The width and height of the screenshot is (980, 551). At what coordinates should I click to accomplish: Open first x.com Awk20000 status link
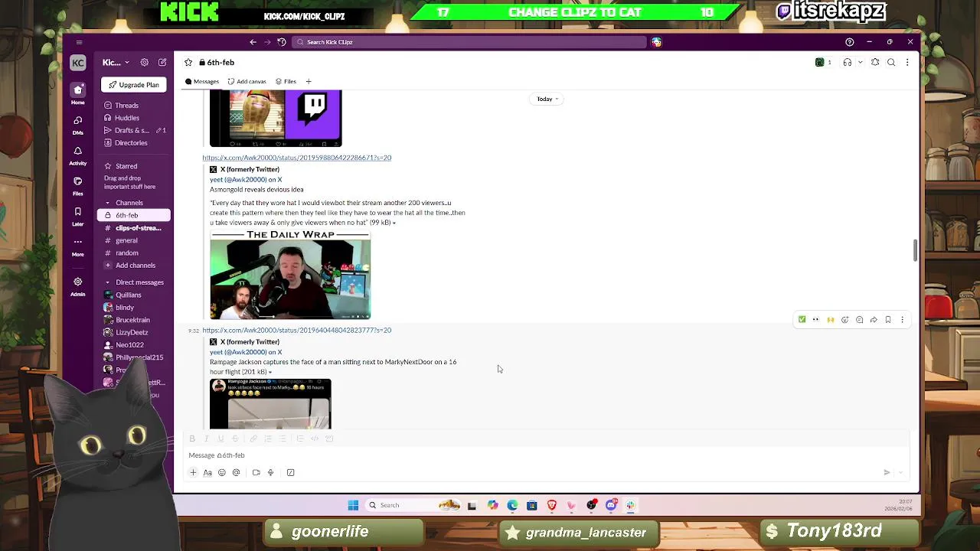point(296,158)
